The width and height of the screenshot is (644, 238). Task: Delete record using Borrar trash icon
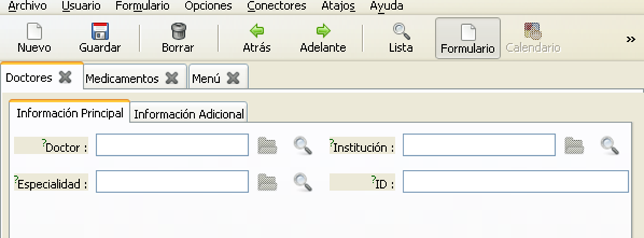(x=178, y=32)
